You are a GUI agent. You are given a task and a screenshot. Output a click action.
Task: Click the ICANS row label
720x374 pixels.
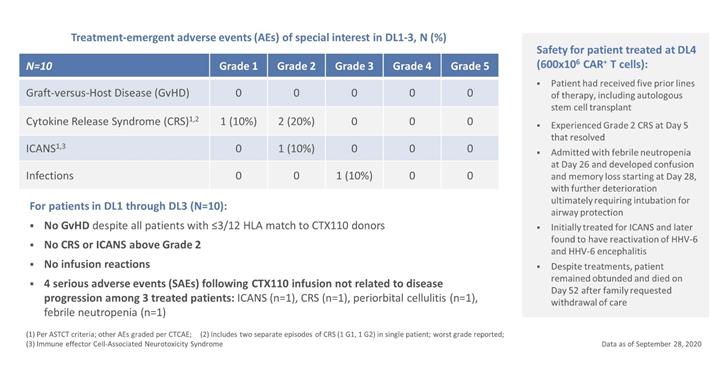pos(45,148)
